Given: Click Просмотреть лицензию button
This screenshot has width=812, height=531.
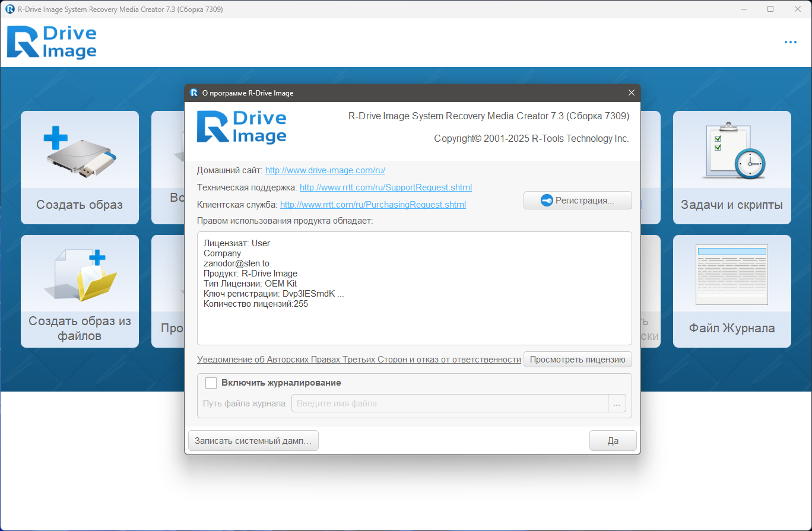Looking at the screenshot, I should click(578, 360).
